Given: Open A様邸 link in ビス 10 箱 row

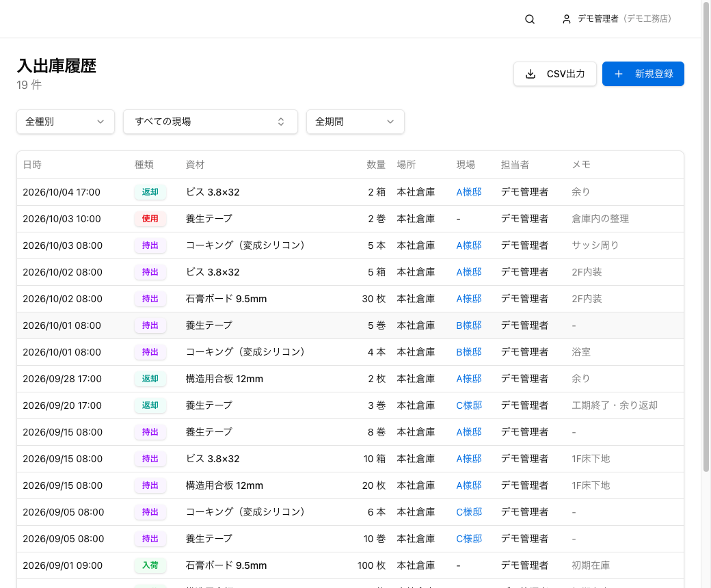Looking at the screenshot, I should (x=469, y=459).
